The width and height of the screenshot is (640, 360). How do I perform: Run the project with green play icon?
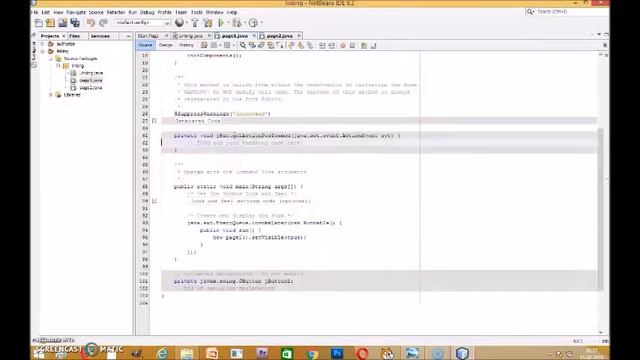click(x=221, y=23)
